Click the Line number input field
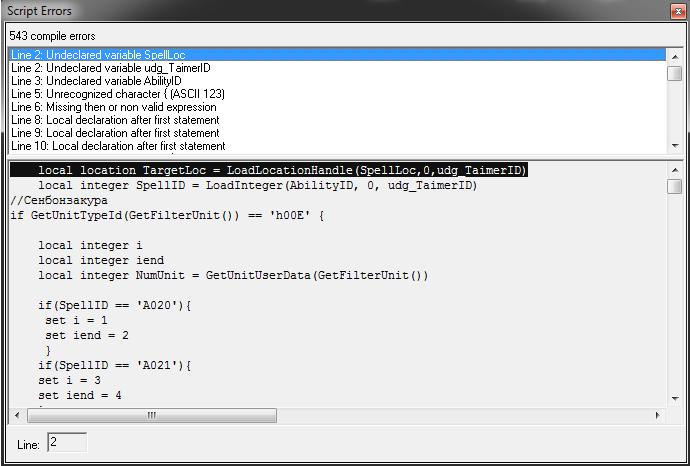The width and height of the screenshot is (690, 466). (x=67, y=443)
